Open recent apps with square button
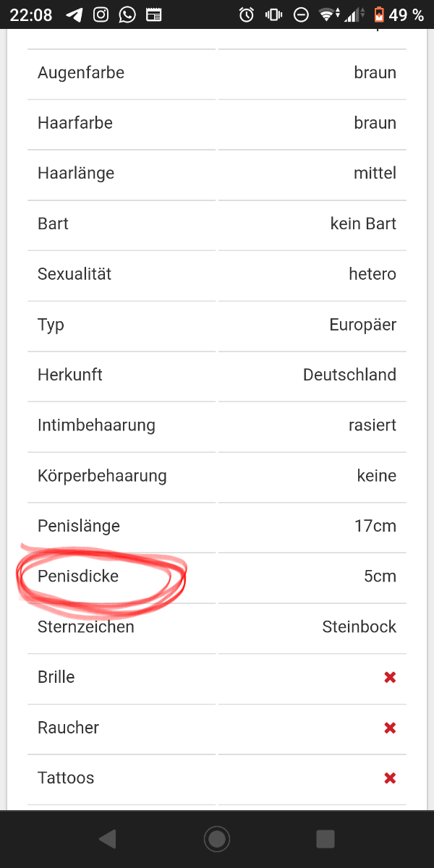 [x=325, y=838]
